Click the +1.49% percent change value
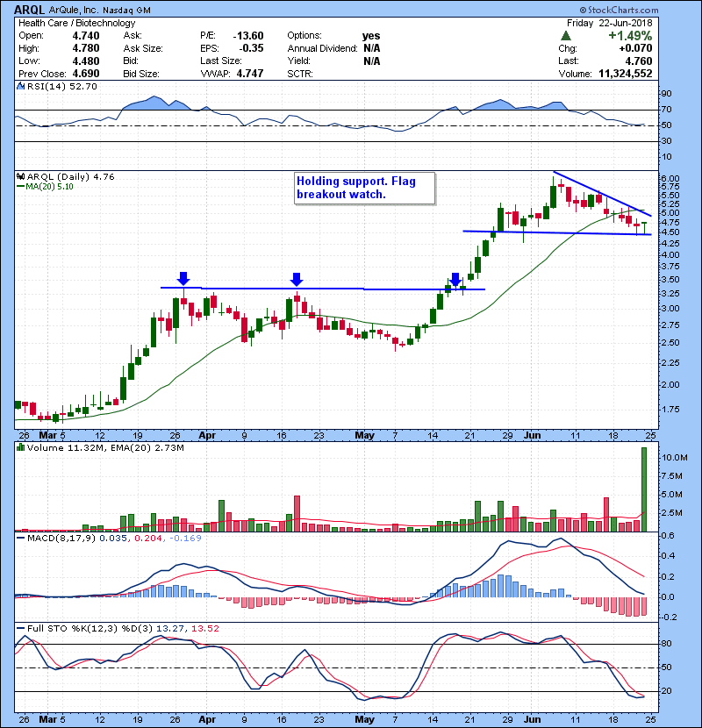The width and height of the screenshot is (702, 728). click(x=630, y=36)
